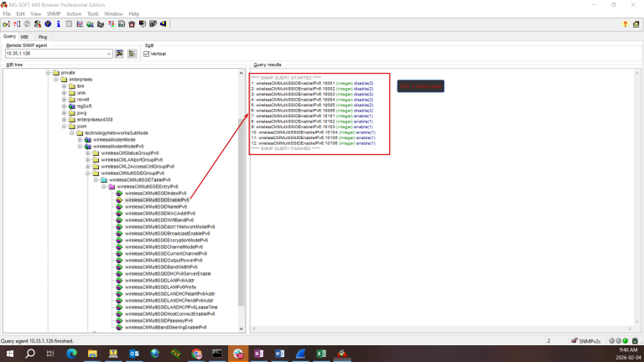
Task: Click the key-shaped Contact toolbar icon
Action: pyautogui.click(x=6, y=24)
